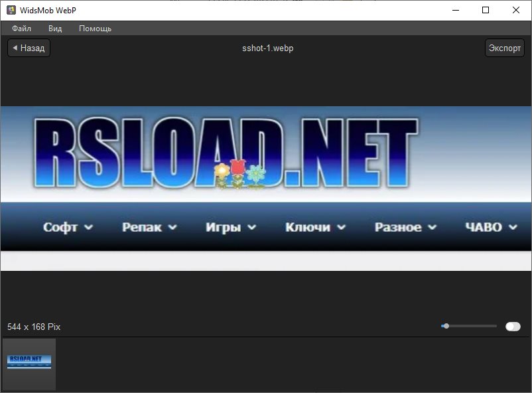Minimize the WidsMob WebP window
Screen dimensions: 532x393
tap(456, 10)
